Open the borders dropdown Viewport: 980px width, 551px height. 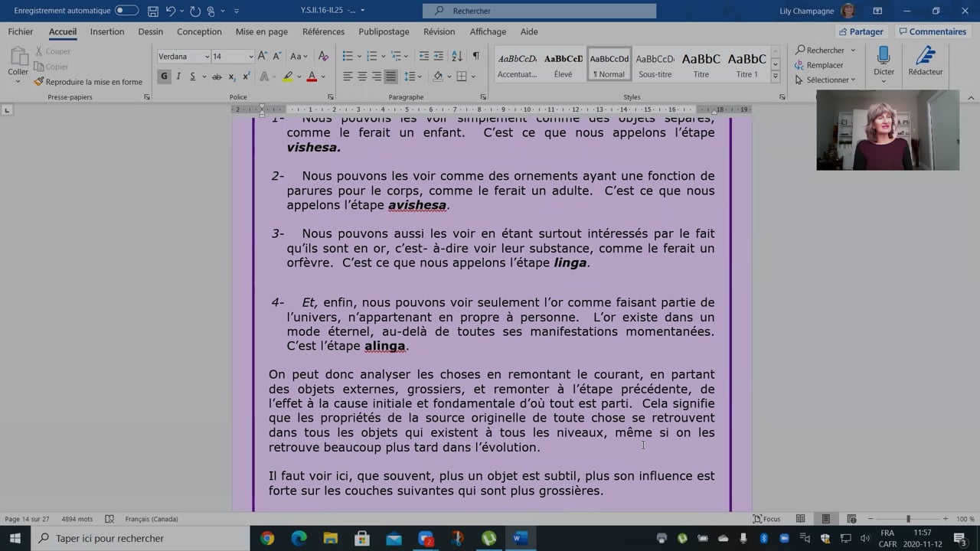coord(473,77)
